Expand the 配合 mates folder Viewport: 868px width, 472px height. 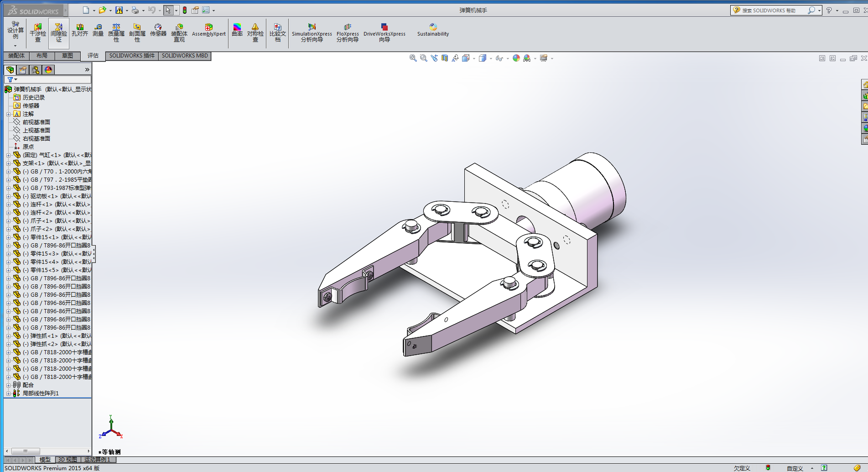coord(8,385)
